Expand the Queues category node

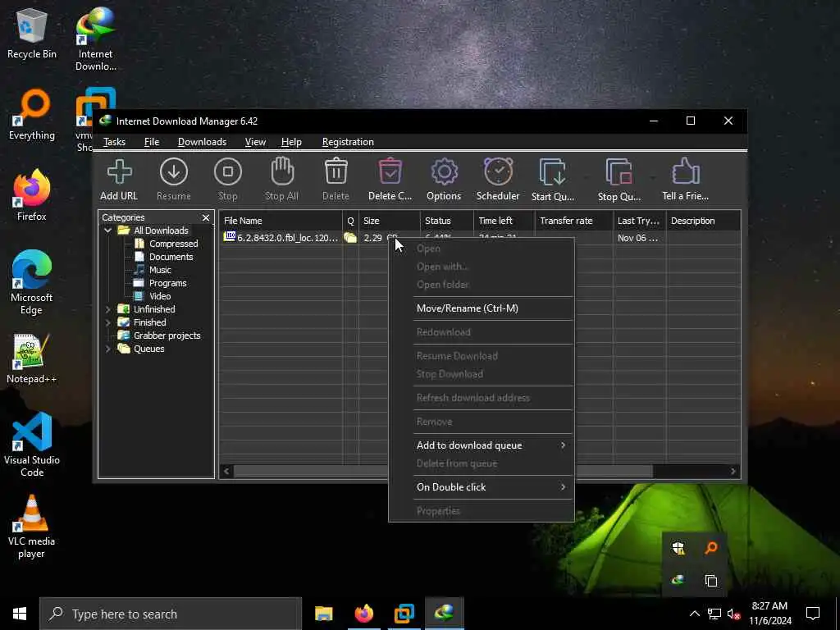107,349
